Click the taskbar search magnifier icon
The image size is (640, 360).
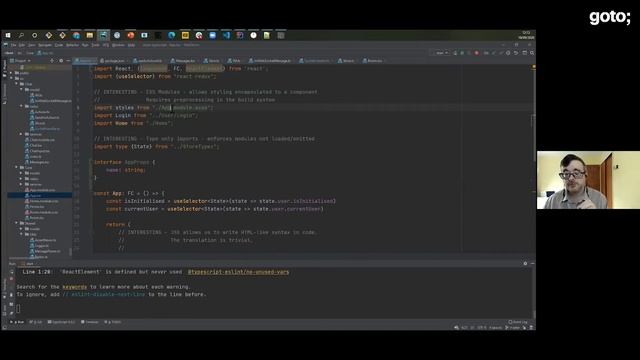21,36
